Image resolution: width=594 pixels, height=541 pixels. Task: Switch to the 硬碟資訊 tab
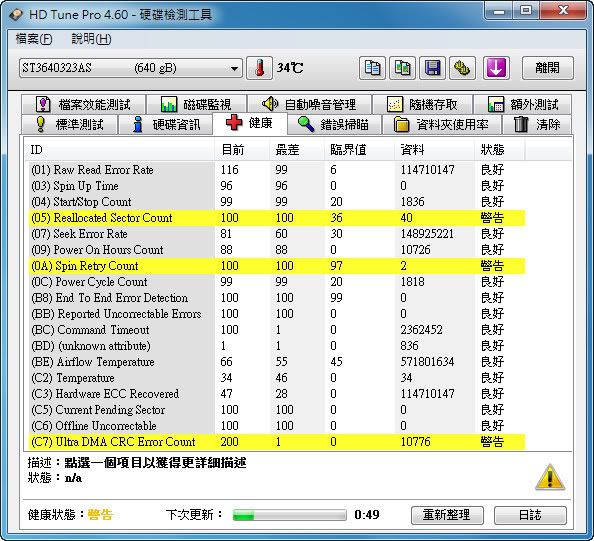pyautogui.click(x=165, y=125)
